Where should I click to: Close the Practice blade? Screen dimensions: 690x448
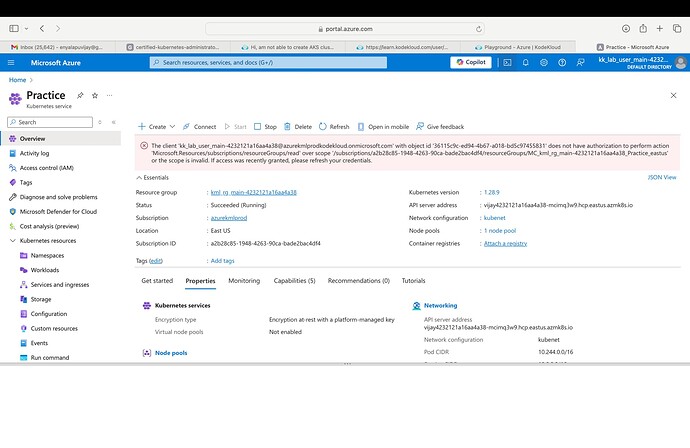[673, 95]
